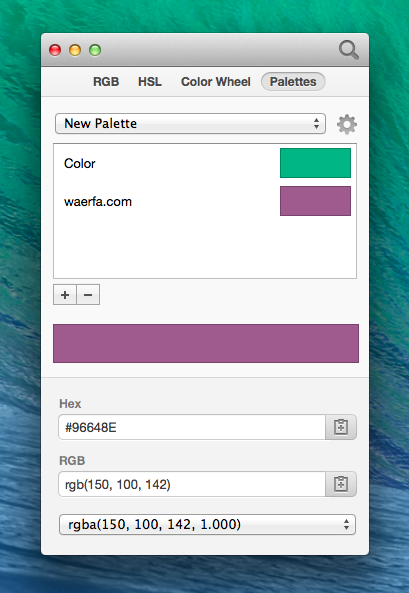Select the Palettes tab
This screenshot has width=409, height=593.
(x=293, y=82)
